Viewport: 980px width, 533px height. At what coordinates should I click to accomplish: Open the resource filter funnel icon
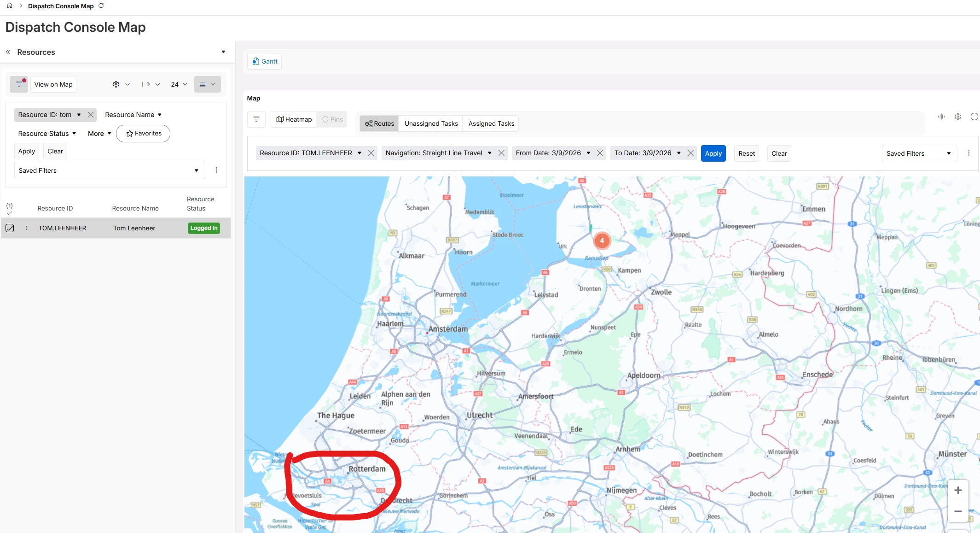click(x=19, y=84)
